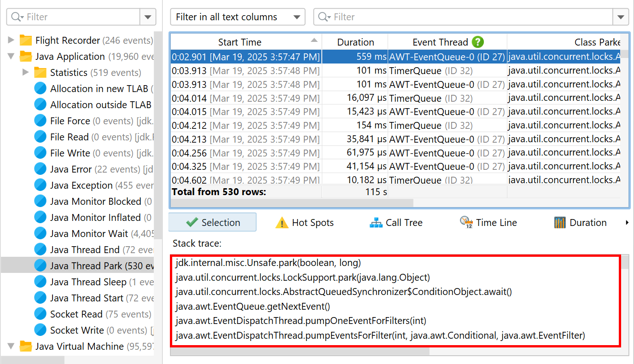Open the right filter field history dropdown

(x=620, y=17)
